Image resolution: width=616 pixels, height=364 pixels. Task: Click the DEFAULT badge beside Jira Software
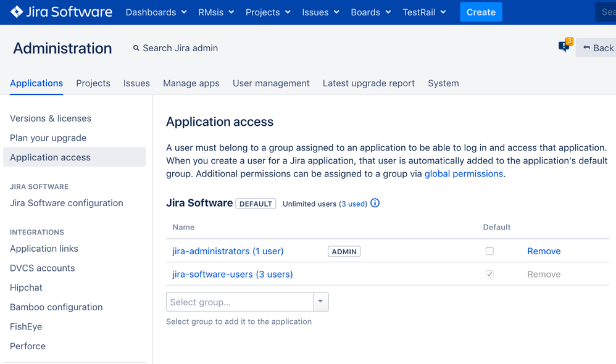(x=256, y=204)
